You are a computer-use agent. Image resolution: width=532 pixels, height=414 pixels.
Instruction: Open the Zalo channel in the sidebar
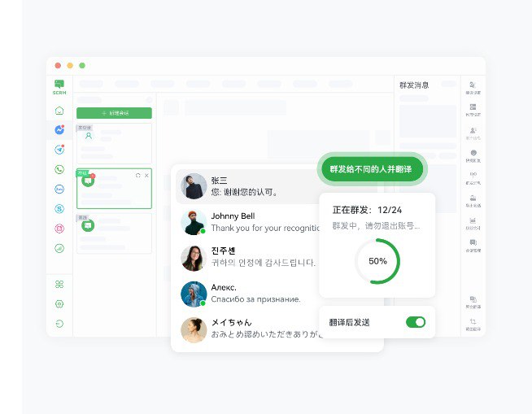[x=59, y=189]
